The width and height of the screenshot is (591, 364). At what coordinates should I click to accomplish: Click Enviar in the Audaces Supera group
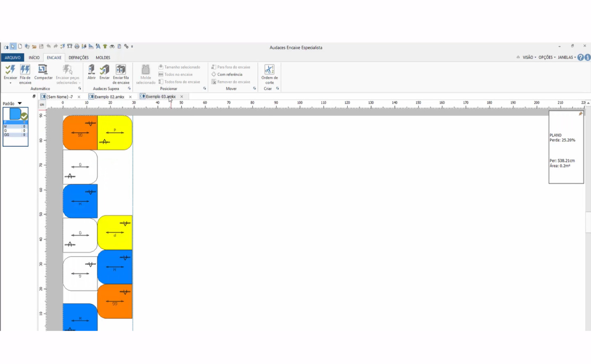pyautogui.click(x=105, y=70)
